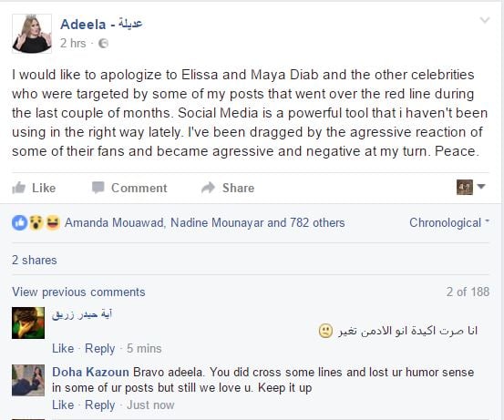The width and height of the screenshot is (504, 420).
Task: Open the 2 shares list
Action: point(35,260)
